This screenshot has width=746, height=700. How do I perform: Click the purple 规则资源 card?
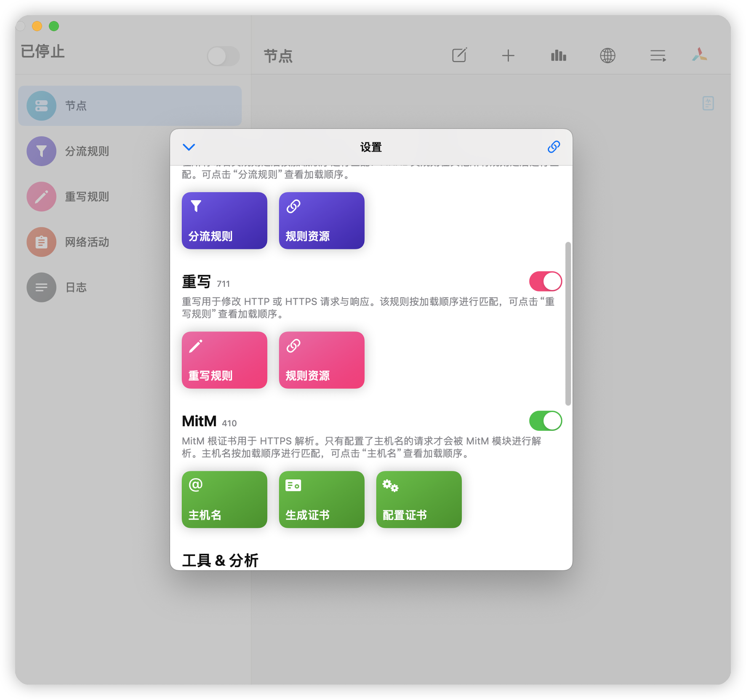pyautogui.click(x=322, y=221)
